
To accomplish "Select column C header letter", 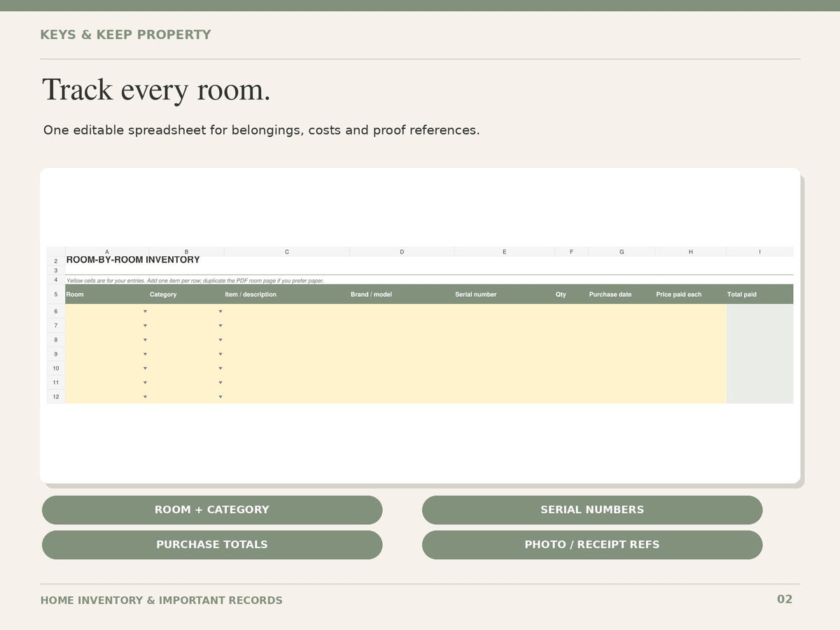I will (287, 252).
